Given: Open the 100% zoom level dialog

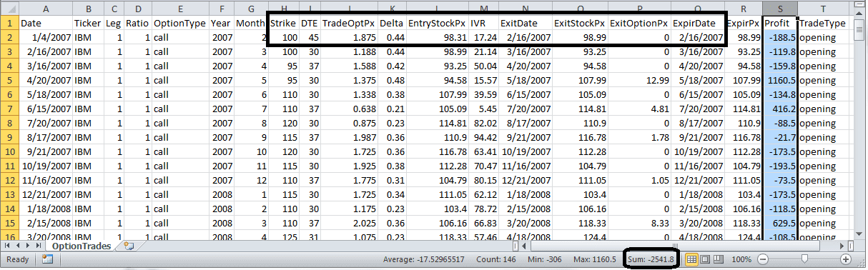Looking at the screenshot, I should (742, 259).
